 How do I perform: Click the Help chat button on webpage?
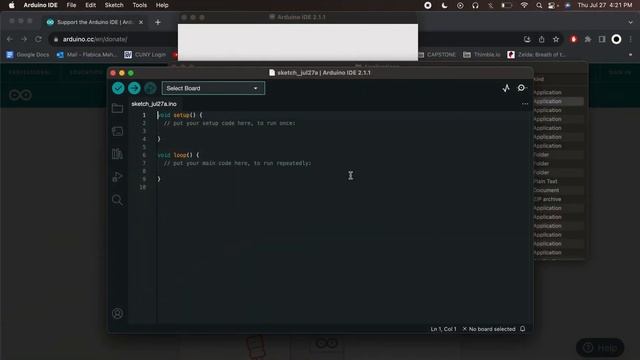tap(600, 348)
